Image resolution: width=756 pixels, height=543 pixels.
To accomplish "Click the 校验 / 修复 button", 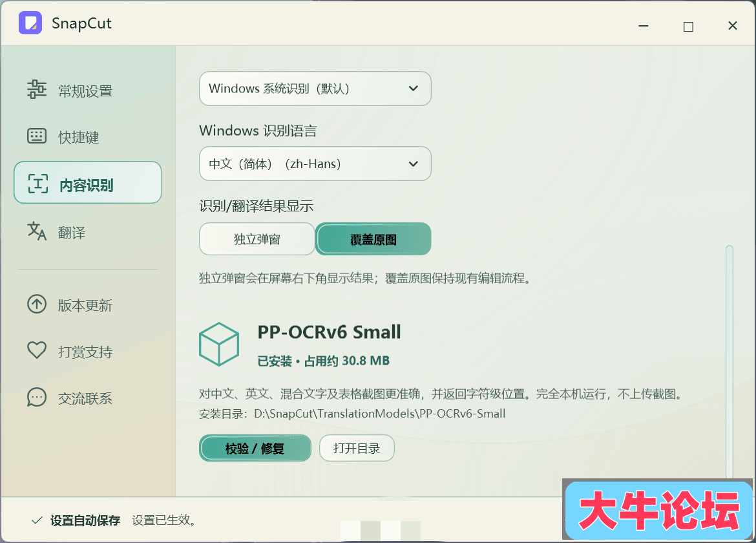I will point(255,448).
